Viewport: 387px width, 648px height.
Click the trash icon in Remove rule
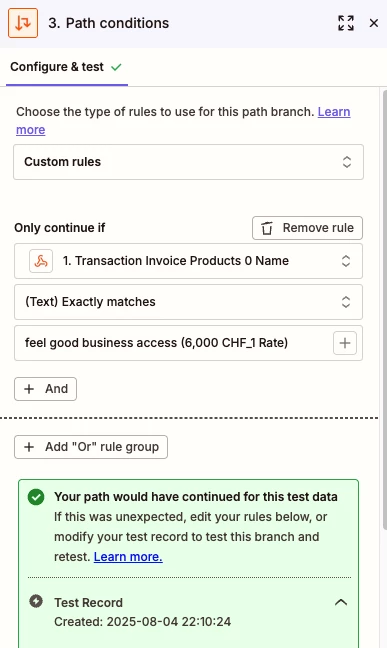pyautogui.click(x=267, y=228)
